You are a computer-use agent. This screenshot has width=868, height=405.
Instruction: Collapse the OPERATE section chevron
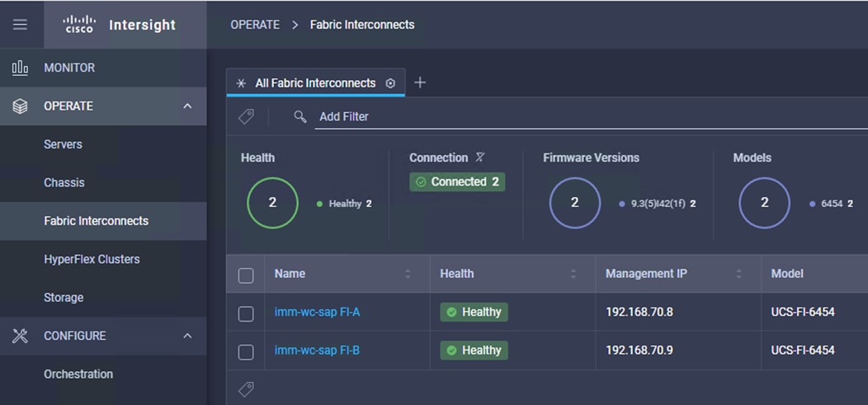point(187,106)
